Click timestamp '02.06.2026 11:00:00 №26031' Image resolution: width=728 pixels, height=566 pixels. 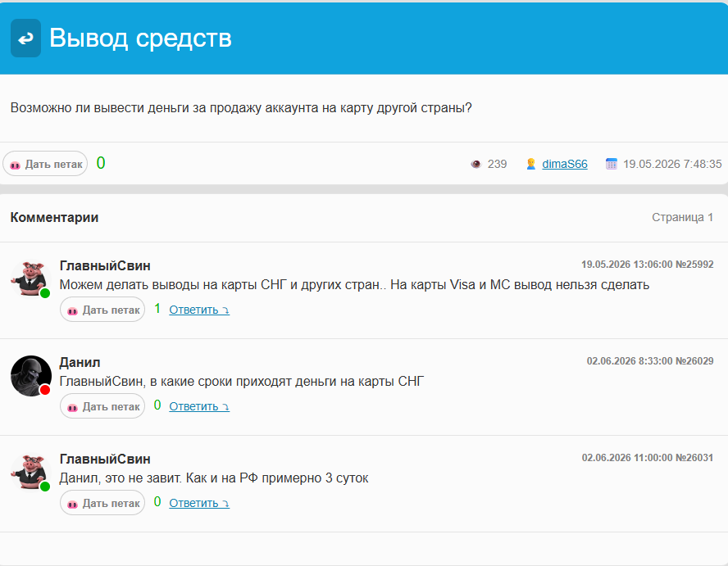coord(648,457)
